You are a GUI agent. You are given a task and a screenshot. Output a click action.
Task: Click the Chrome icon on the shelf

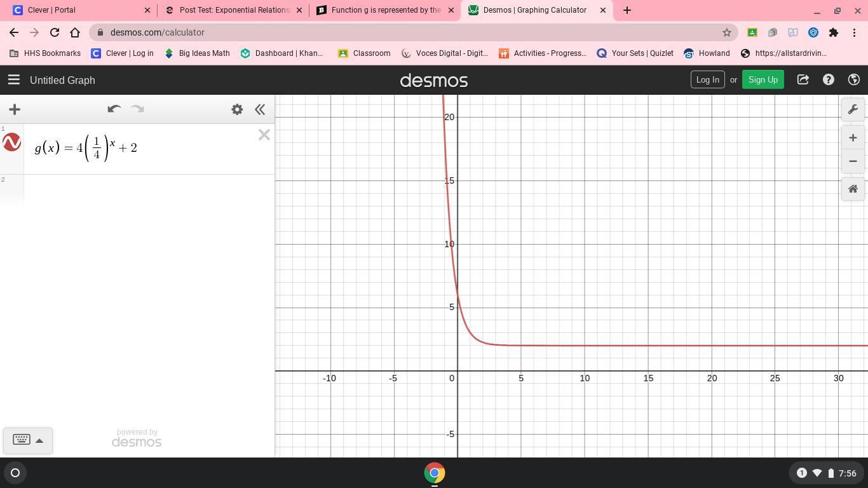435,473
